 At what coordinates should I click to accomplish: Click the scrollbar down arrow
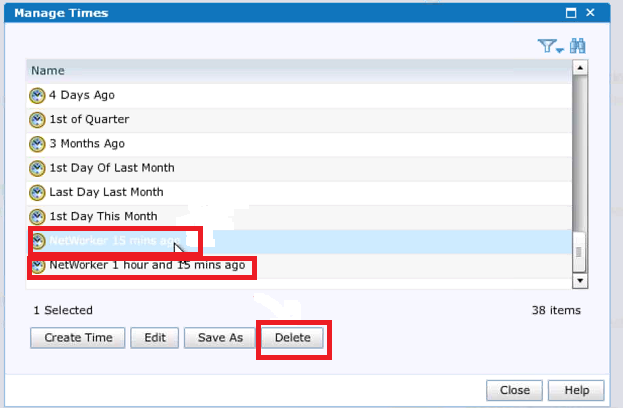580,281
